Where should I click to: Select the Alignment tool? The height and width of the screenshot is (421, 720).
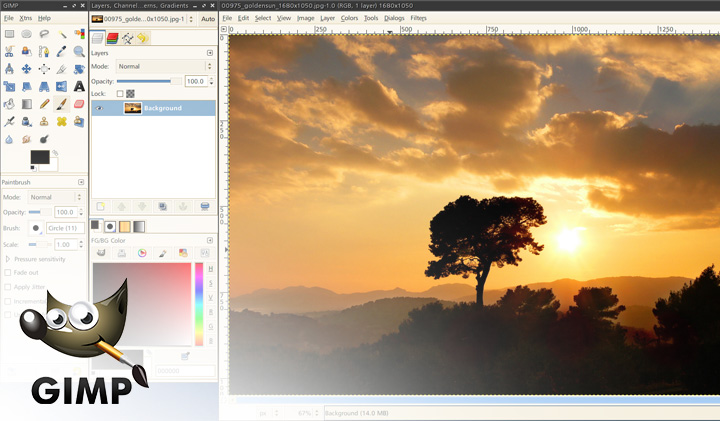pyautogui.click(x=44, y=69)
